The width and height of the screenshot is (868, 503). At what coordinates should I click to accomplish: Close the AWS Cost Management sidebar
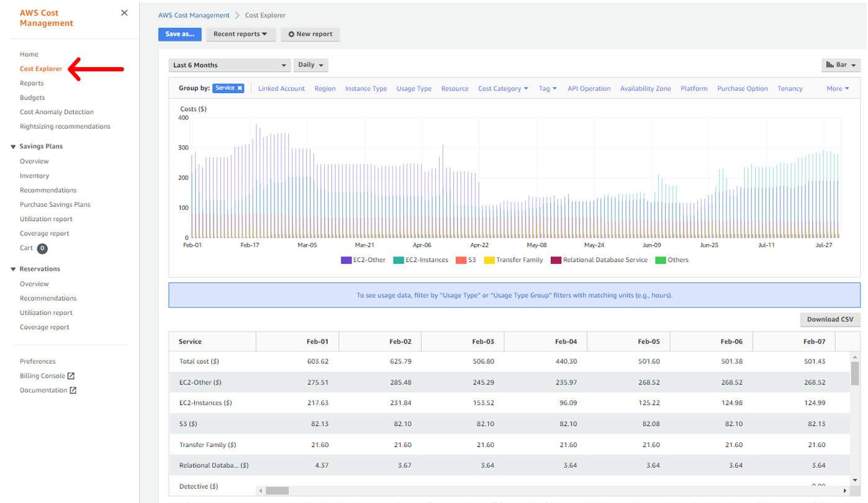coord(124,13)
